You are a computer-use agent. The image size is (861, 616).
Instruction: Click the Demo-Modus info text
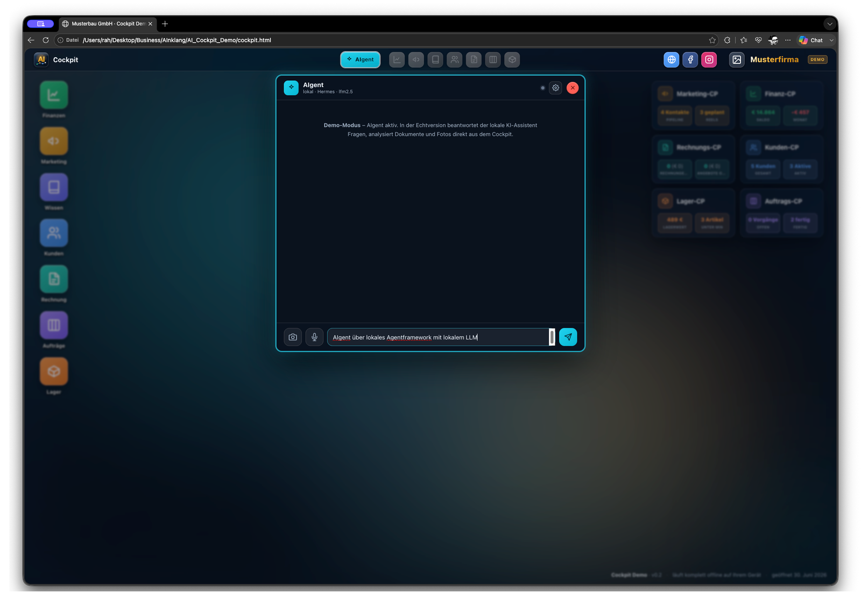point(430,130)
